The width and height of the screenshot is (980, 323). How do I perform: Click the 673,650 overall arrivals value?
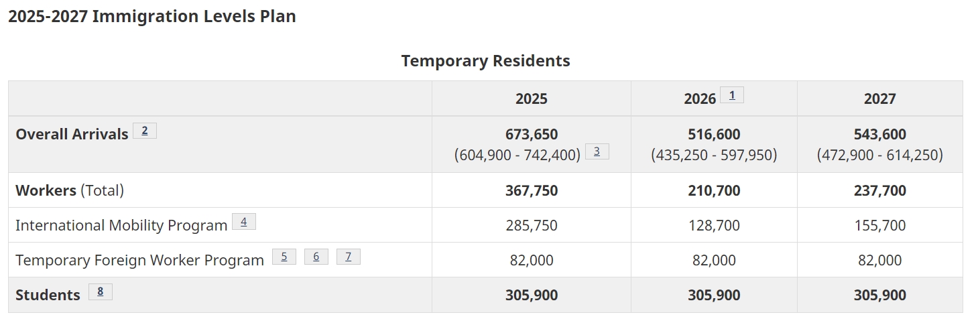coord(531,134)
